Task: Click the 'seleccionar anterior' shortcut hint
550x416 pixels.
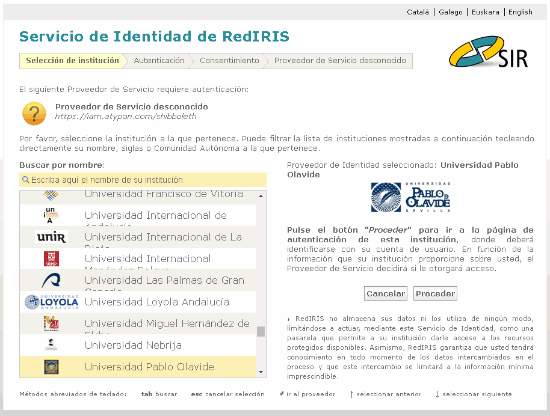Action: pos(385,394)
